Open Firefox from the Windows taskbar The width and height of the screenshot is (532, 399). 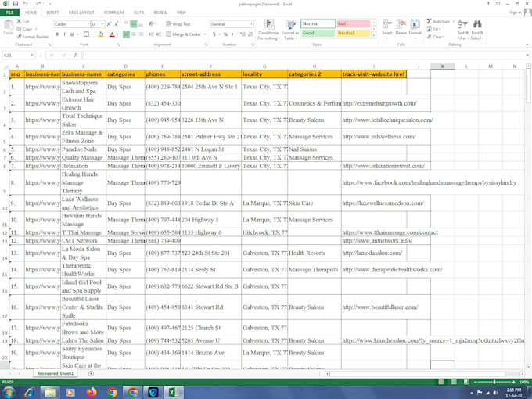pos(91,393)
